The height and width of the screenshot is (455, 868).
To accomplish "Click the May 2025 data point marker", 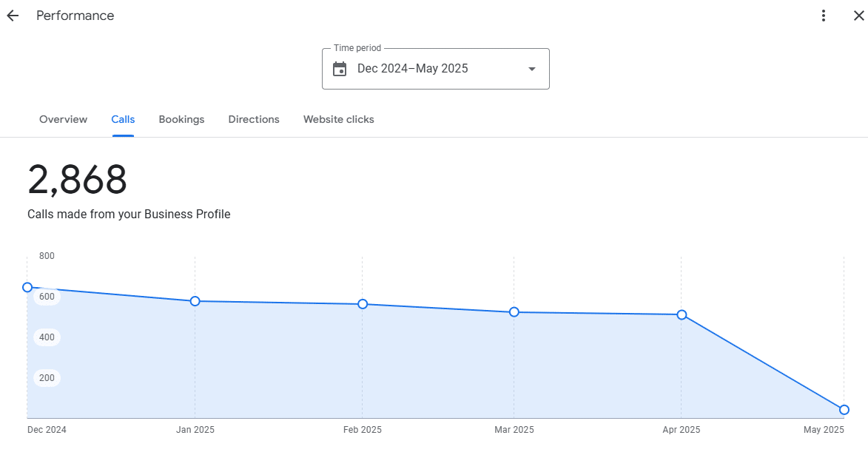I will point(844,410).
